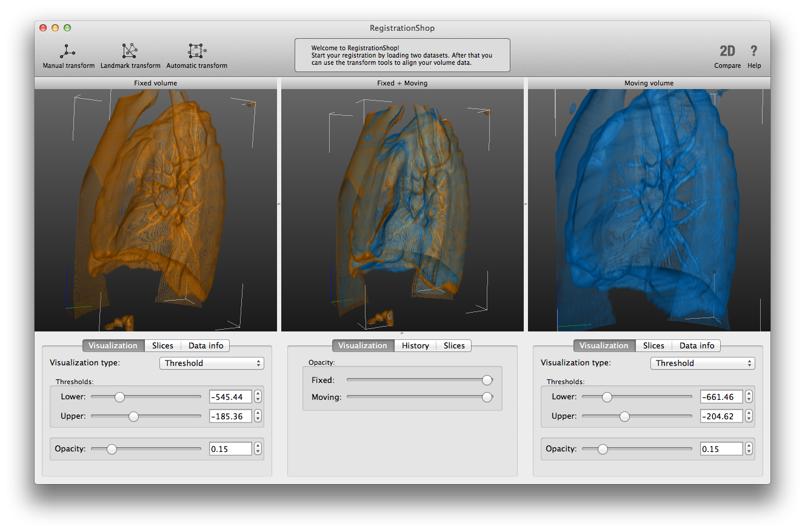The width and height of the screenshot is (805, 532).
Task: Open Moving volume Visualization type dropdown
Action: tap(703, 364)
